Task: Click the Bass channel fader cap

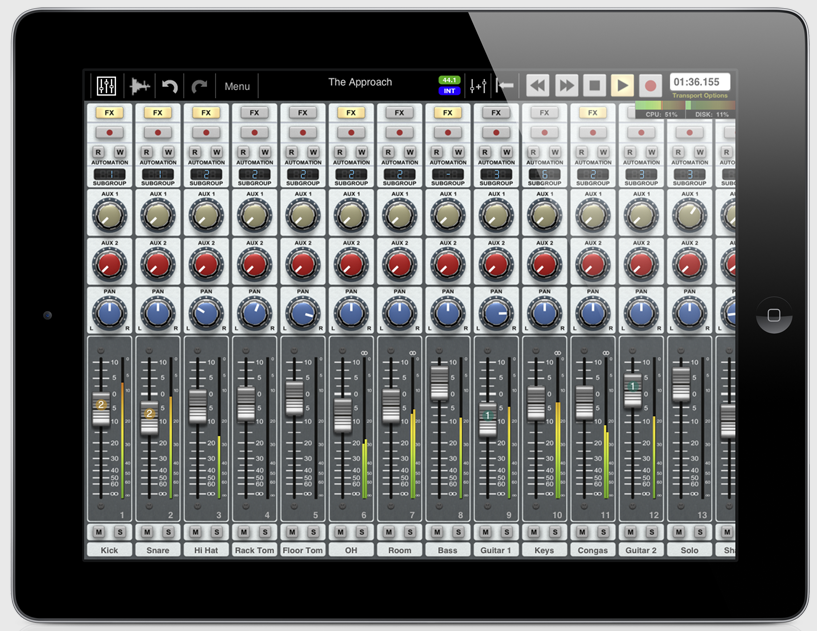Action: (x=439, y=383)
